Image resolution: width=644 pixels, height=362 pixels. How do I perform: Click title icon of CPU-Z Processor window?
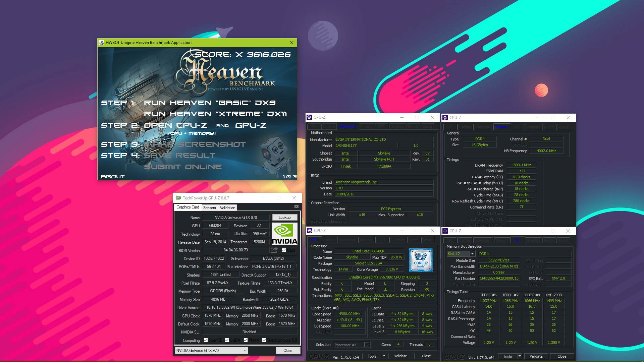310,231
